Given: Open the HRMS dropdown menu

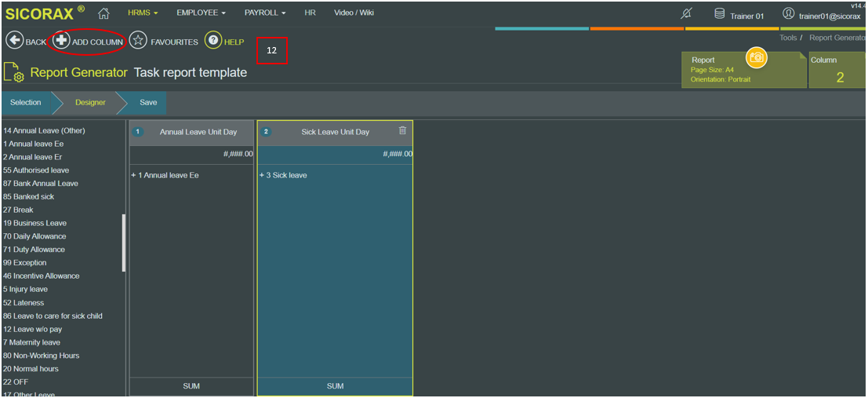Looking at the screenshot, I should click(143, 13).
